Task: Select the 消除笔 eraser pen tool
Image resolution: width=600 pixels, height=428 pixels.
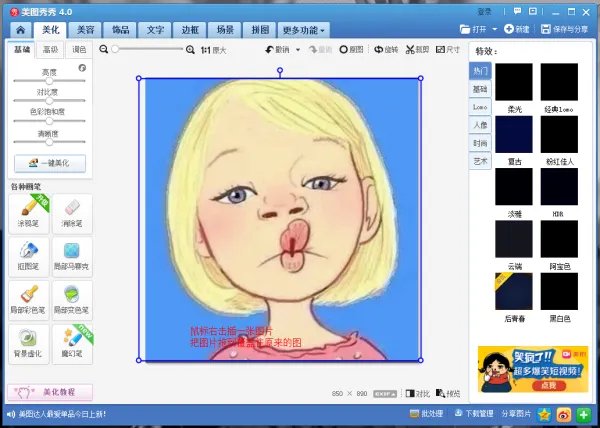Action: pos(71,214)
